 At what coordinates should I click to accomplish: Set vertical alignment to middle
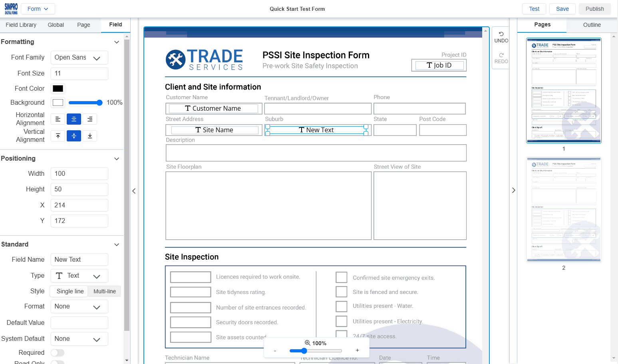pyautogui.click(x=74, y=136)
